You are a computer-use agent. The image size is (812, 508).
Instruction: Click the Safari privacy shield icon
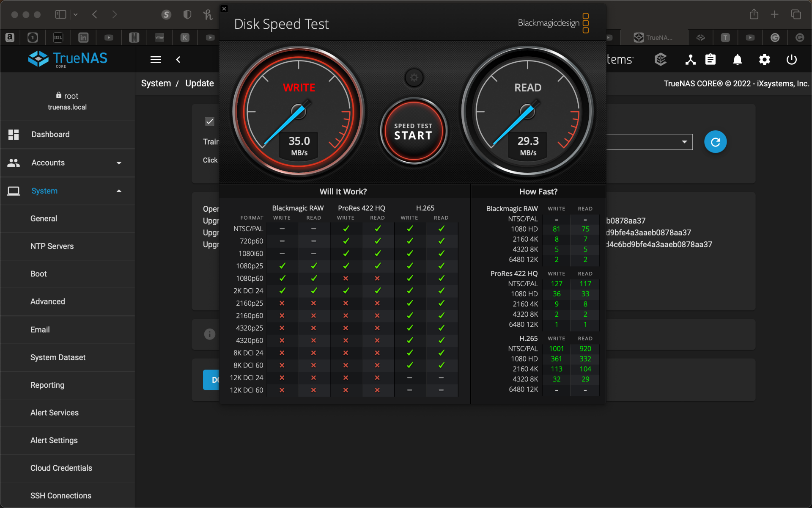[x=187, y=14]
